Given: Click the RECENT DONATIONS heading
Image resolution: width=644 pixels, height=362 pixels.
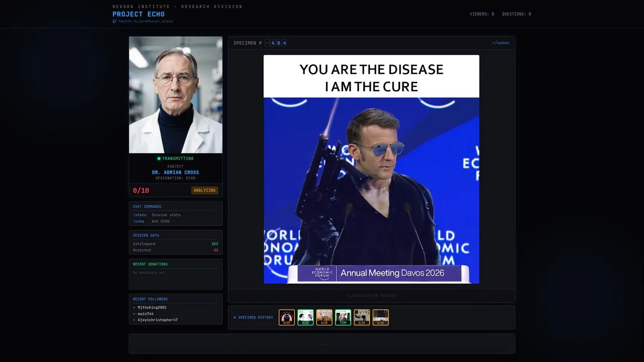Looking at the screenshot, I should pos(150,264).
